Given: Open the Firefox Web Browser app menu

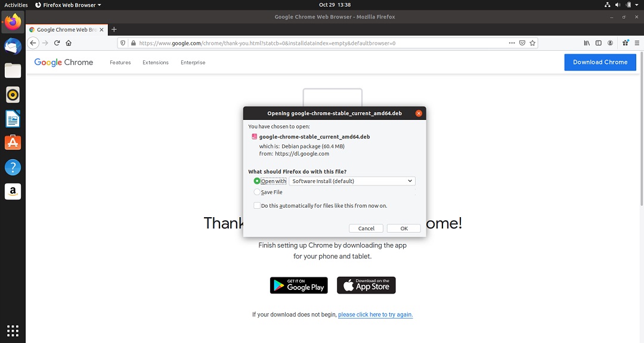Looking at the screenshot, I should pos(68,5).
